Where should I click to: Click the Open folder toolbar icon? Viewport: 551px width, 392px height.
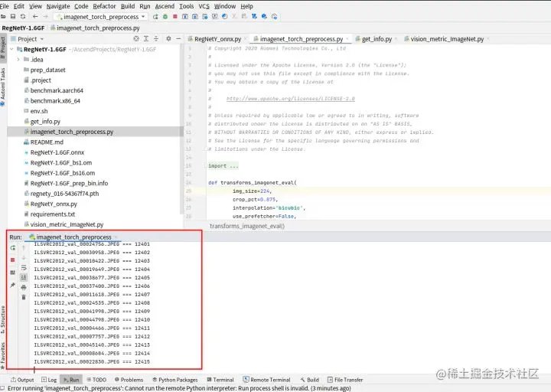[x=3, y=17]
